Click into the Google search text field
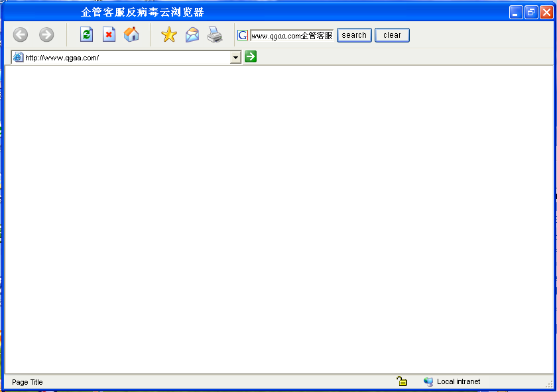This screenshot has height=392, width=557. point(292,36)
